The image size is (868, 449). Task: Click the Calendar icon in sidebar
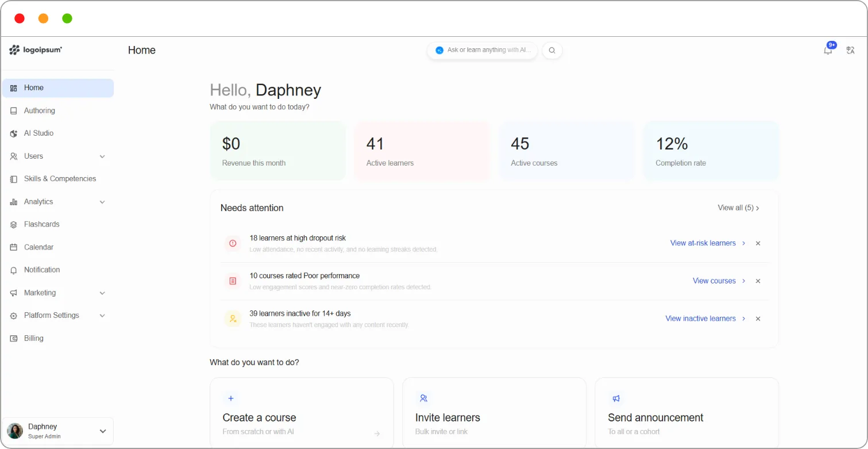pyautogui.click(x=14, y=247)
